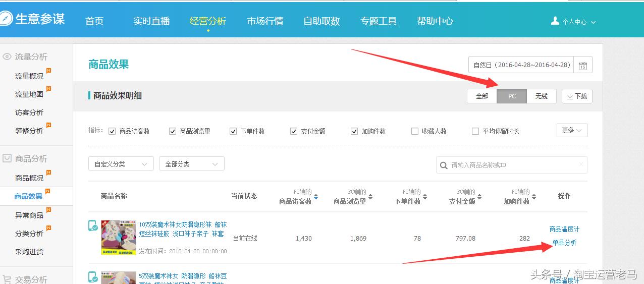Image resolution: width=644 pixels, height=284 pixels.
Task: Uncheck the 商品访客数 checkbox
Action: click(112, 131)
